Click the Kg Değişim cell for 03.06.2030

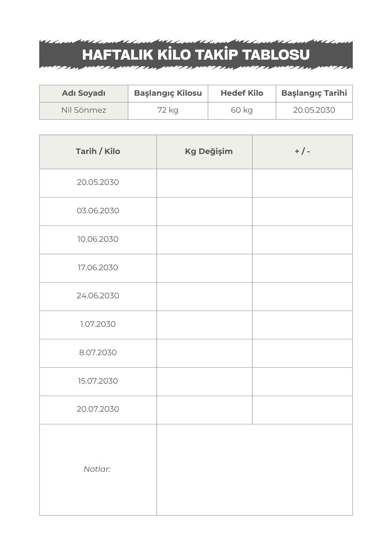[x=204, y=212]
